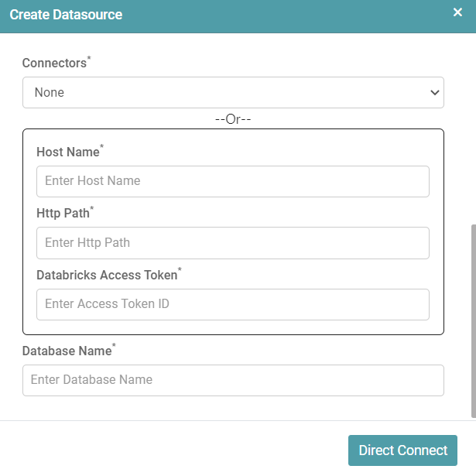Focus the Enter Host Name field
This screenshot has width=476, height=476.
click(232, 181)
